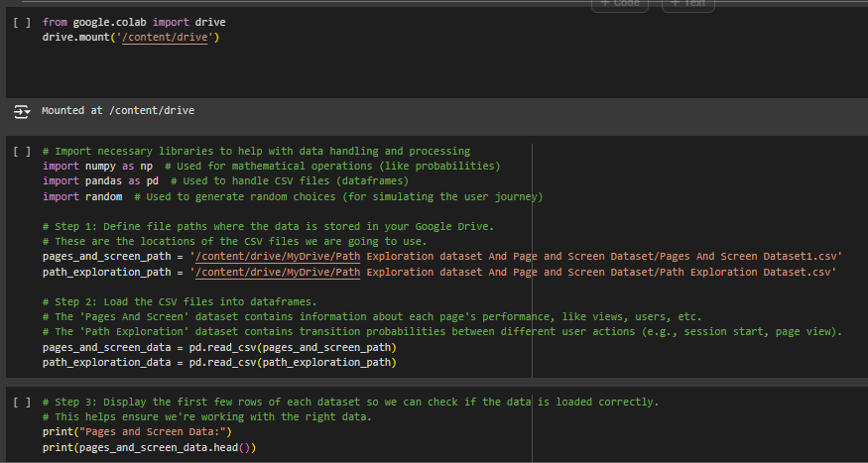Click the line 'from google.colab import drive'
Image resolution: width=868 pixels, height=463 pixels.
(134, 23)
